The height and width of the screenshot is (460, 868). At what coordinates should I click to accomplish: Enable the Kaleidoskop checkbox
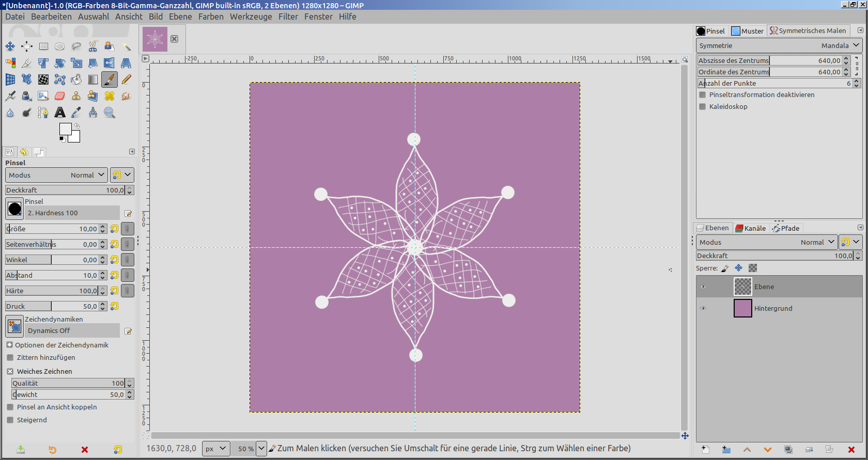coord(703,107)
